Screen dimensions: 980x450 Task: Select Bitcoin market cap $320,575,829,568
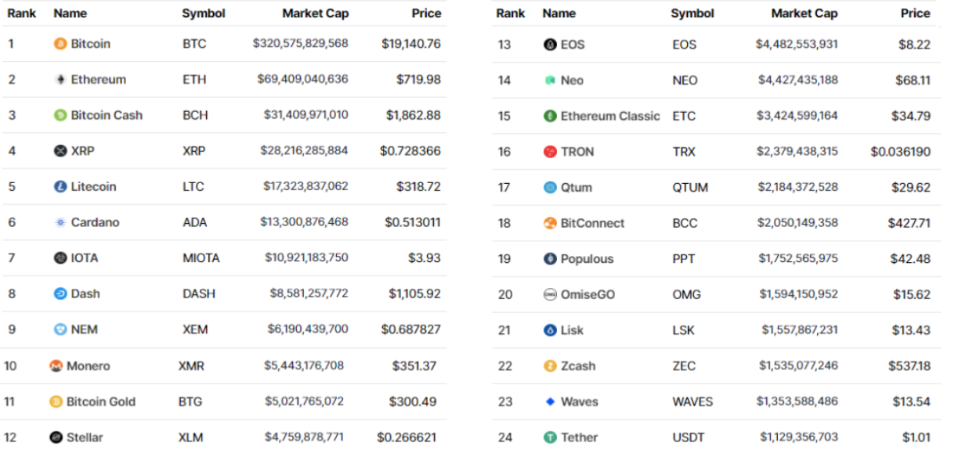click(301, 44)
